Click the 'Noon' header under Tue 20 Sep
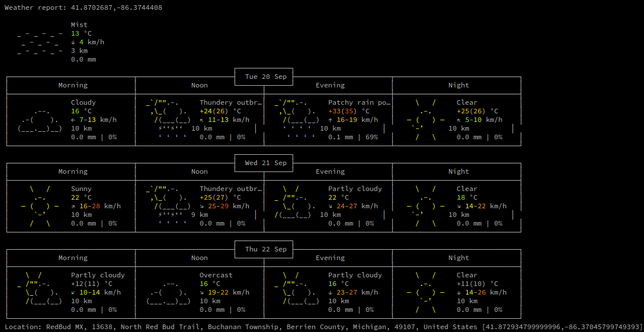The height and width of the screenshot is (332, 644). point(200,85)
